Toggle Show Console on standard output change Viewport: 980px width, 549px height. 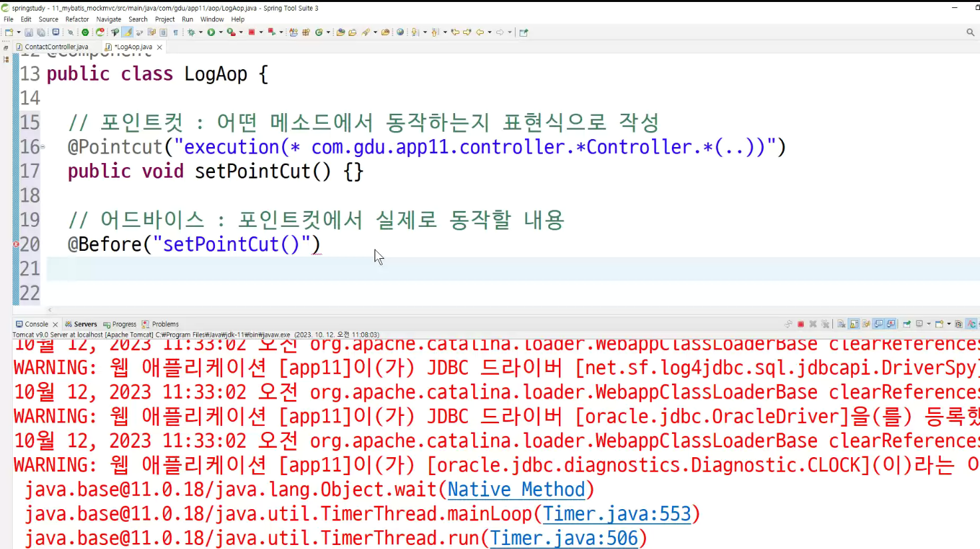(879, 324)
